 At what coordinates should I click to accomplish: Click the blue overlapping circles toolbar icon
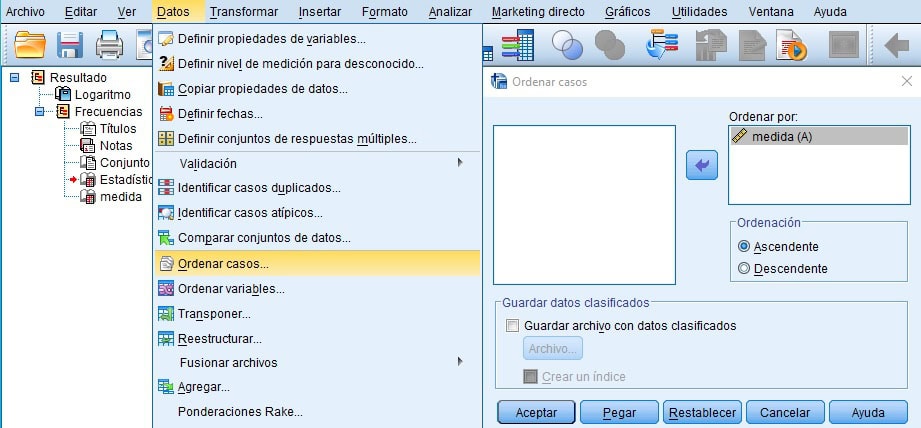point(567,45)
